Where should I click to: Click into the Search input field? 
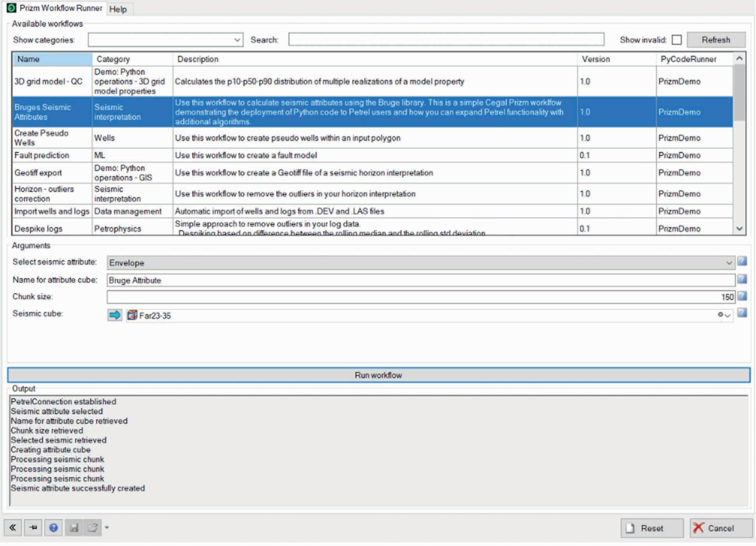[446, 40]
